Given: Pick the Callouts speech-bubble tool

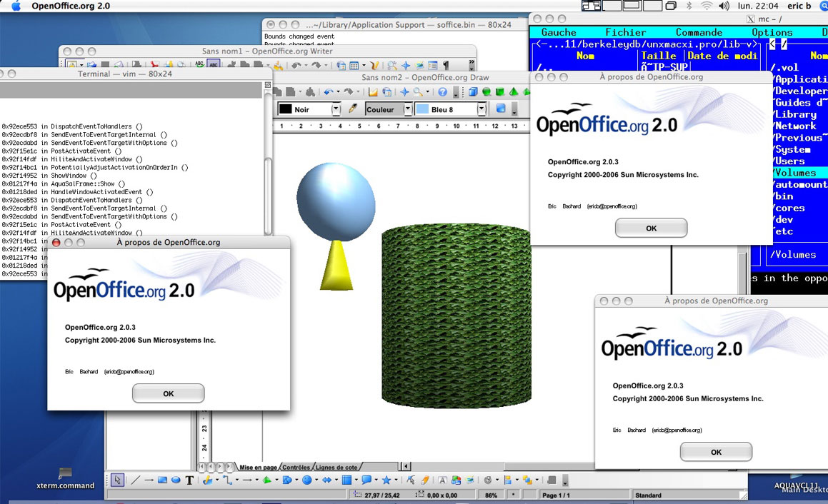Looking at the screenshot, I should [366, 480].
